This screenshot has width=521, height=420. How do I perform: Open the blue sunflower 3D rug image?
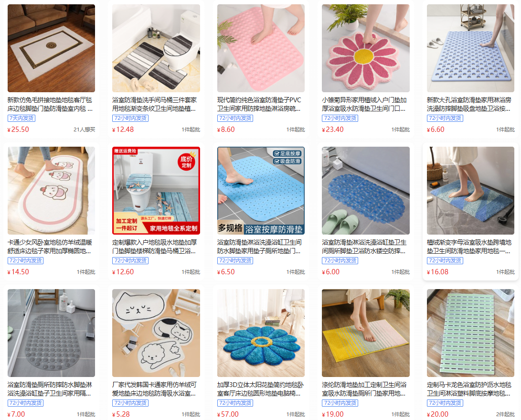261,333
